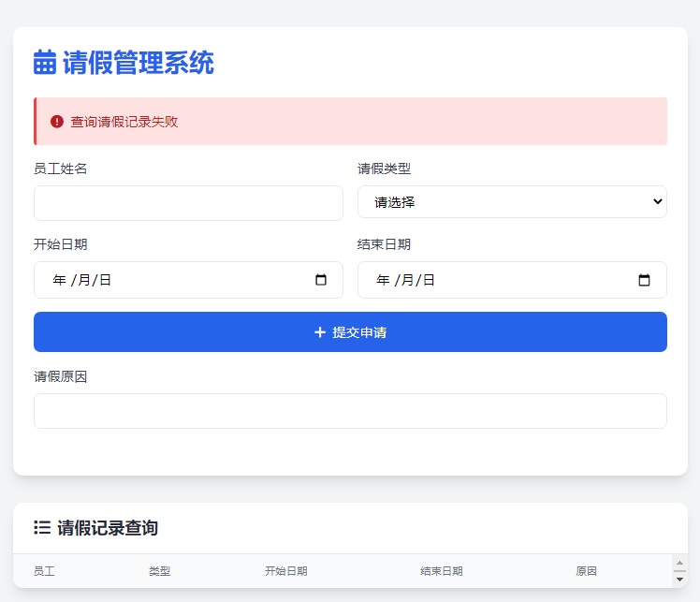Viewport: 700px width, 602px height.
Task: Expand the 请假类型 dropdown
Action: (x=512, y=202)
